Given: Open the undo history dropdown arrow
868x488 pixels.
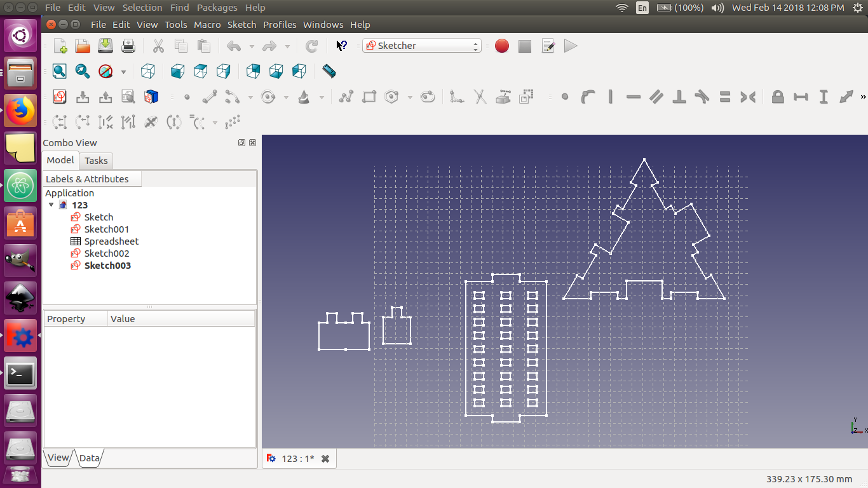Looking at the screenshot, I should point(251,46).
